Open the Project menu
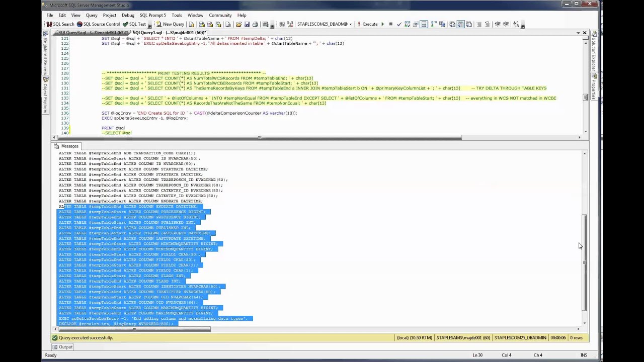Viewport: 644px width, 362px height. tap(109, 15)
